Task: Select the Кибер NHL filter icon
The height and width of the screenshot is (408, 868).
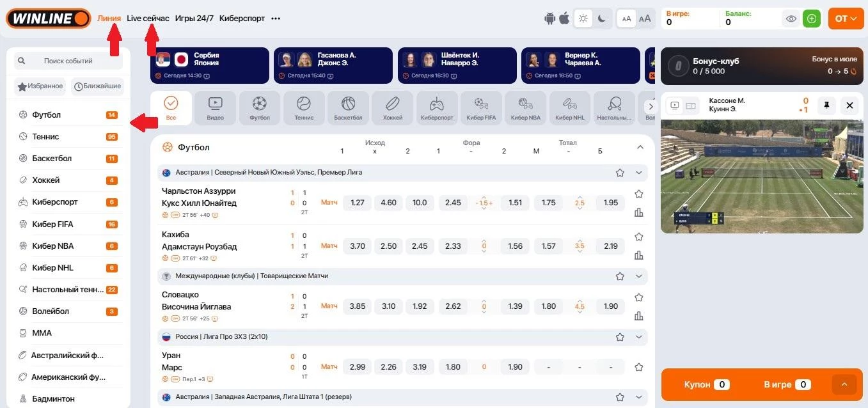Action: [x=570, y=107]
